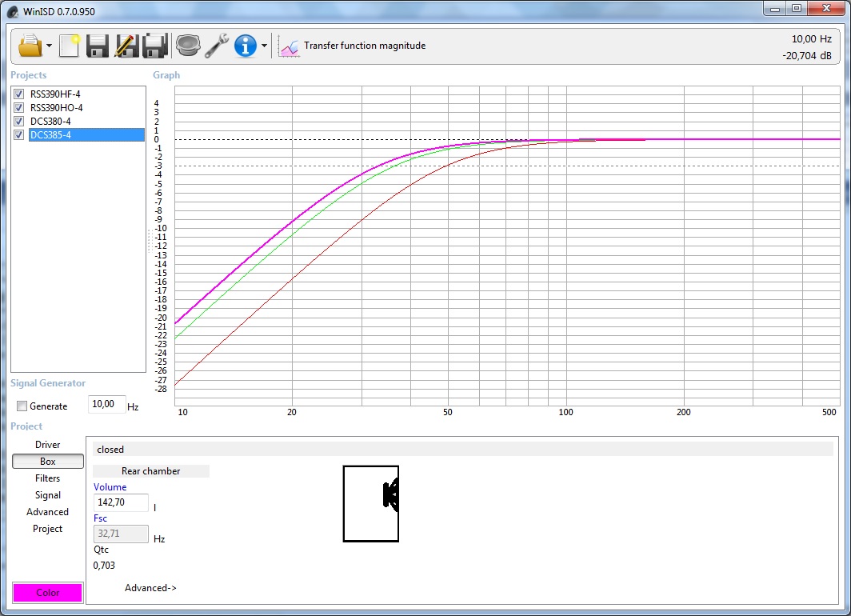Select highlighted DCS385-4 project row
The width and height of the screenshot is (851, 616).
[86, 134]
